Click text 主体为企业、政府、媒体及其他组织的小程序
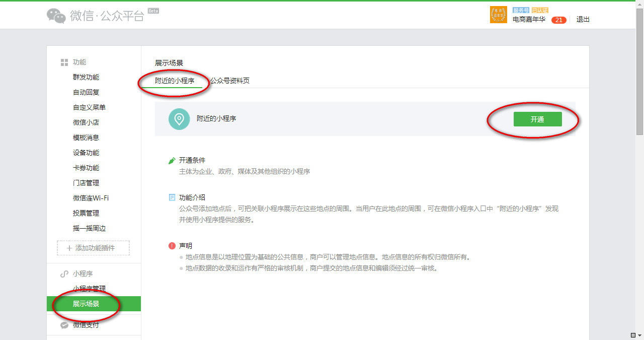Image resolution: width=644 pixels, height=340 pixels. 245,171
